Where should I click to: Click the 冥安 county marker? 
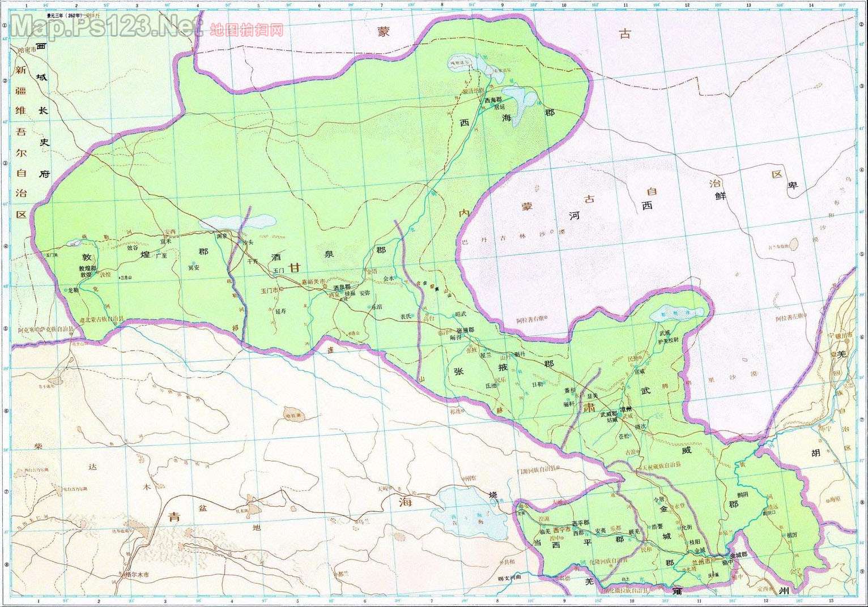tap(194, 267)
